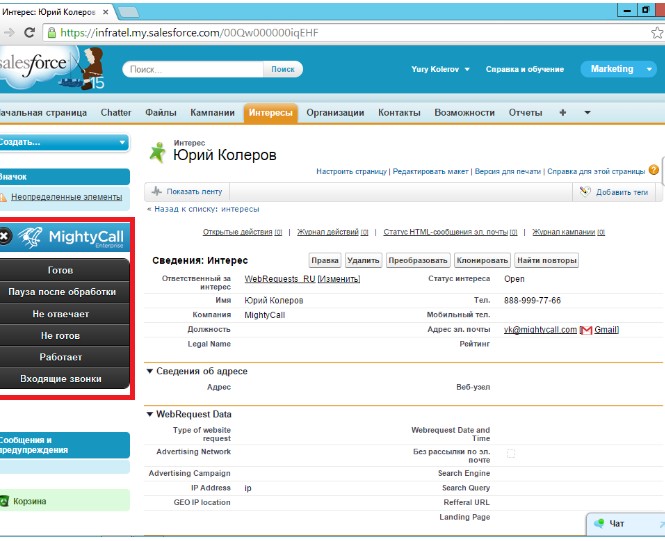
Task: Click Добавить теги link
Action: [x=622, y=192]
